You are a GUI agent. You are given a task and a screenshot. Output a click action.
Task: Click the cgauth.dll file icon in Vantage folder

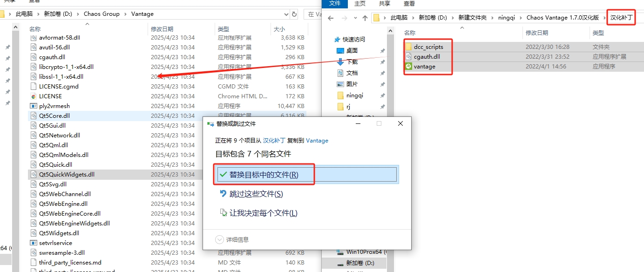[34, 57]
